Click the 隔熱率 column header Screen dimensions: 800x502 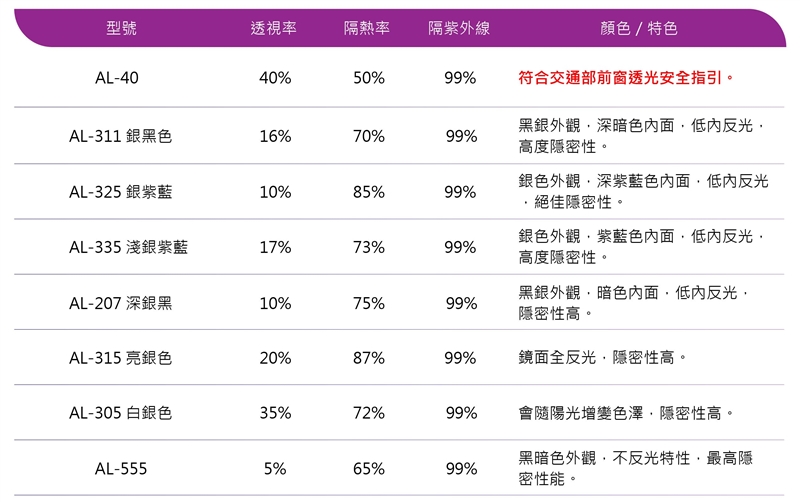pos(367,29)
